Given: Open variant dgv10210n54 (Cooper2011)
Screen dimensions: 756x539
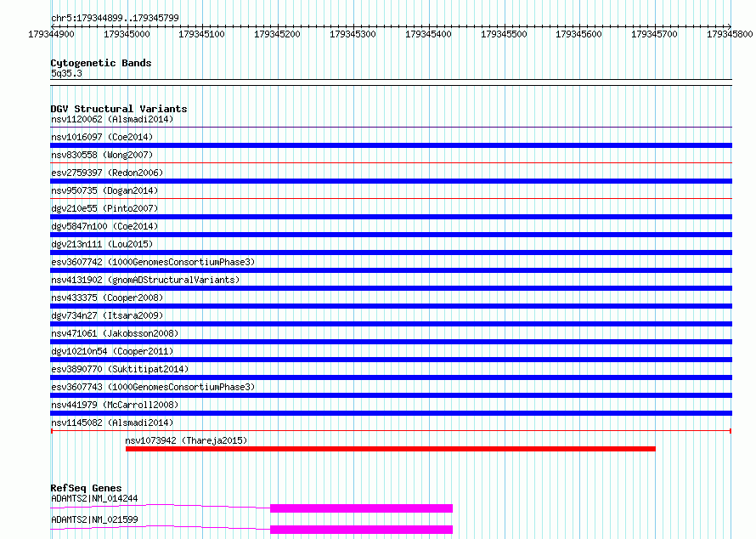Looking at the screenshot, I should tap(112, 351).
